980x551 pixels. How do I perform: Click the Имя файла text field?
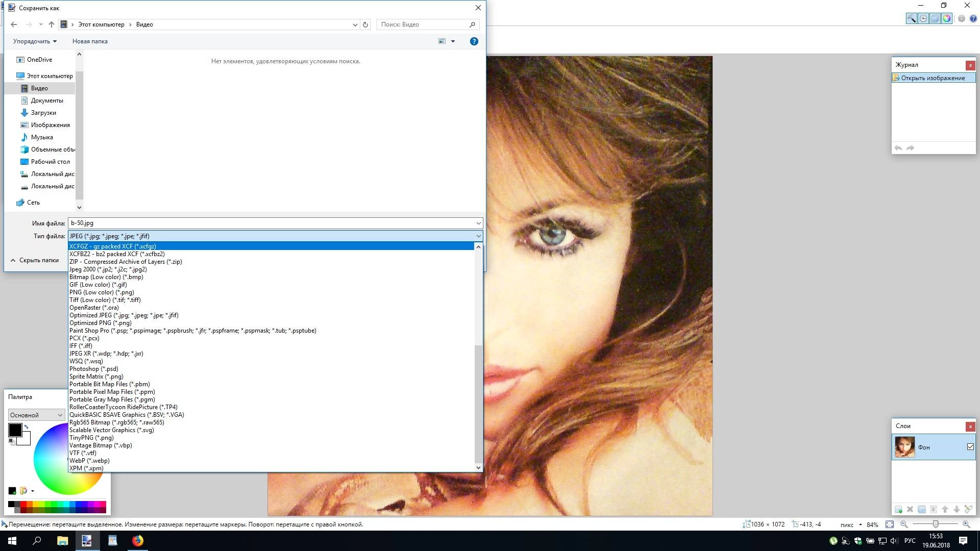point(271,223)
